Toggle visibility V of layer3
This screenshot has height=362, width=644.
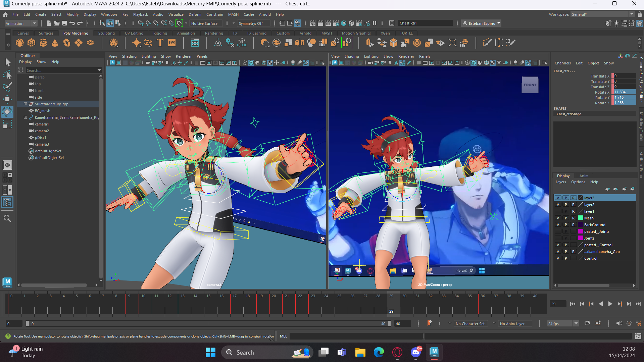click(x=558, y=198)
